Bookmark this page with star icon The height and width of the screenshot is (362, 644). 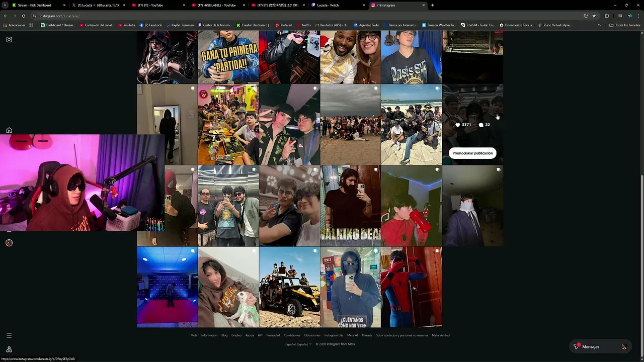tap(594, 16)
